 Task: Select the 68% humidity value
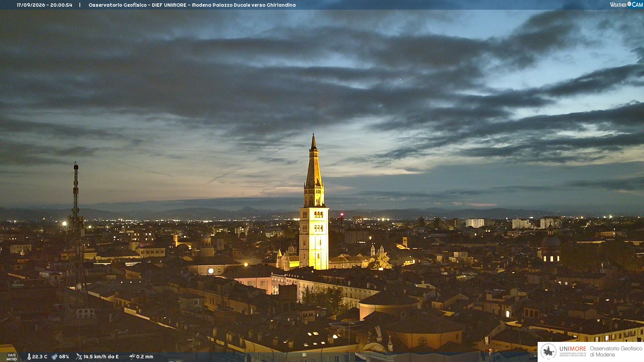[x=64, y=357]
